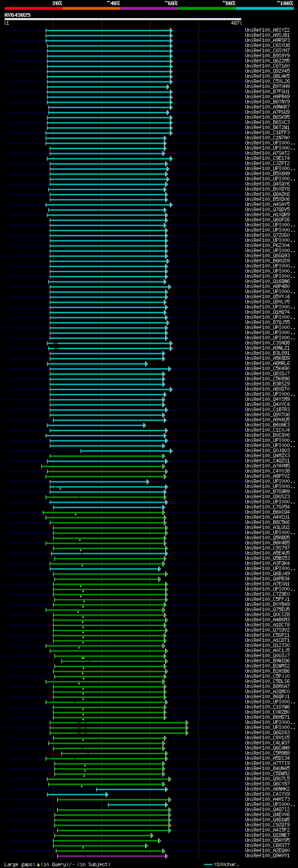Screen dimensions: 298x868
Task: Select hit label UniRef100_A9PB49
Action: [267, 96]
